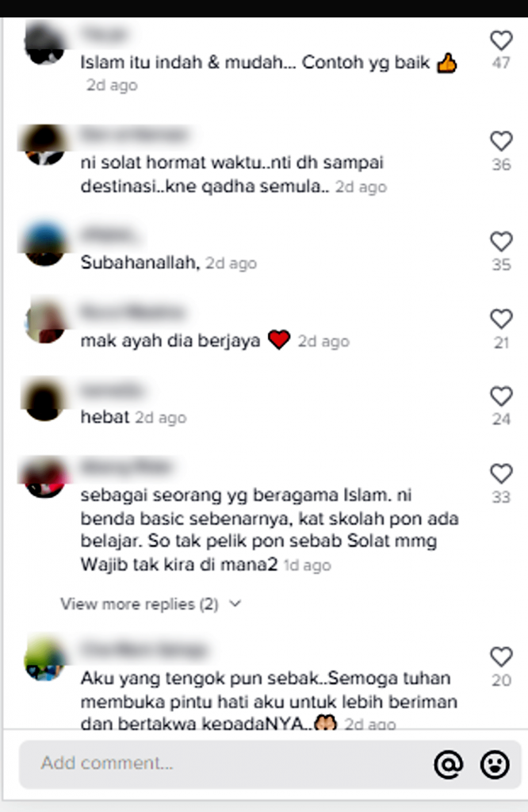Image resolution: width=528 pixels, height=812 pixels.
Task: Click the chevron beside View more replies
Action: [x=235, y=603]
